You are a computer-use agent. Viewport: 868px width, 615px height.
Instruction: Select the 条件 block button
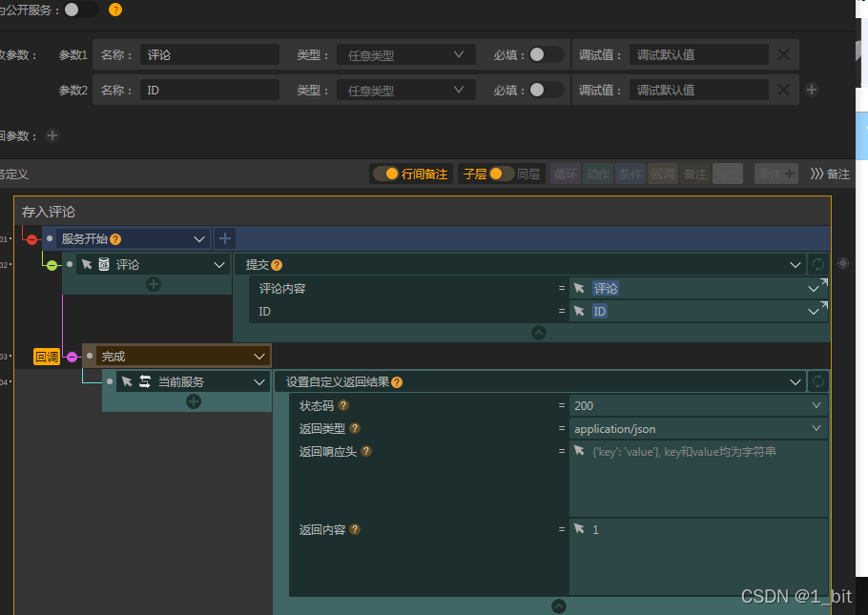pos(630,174)
